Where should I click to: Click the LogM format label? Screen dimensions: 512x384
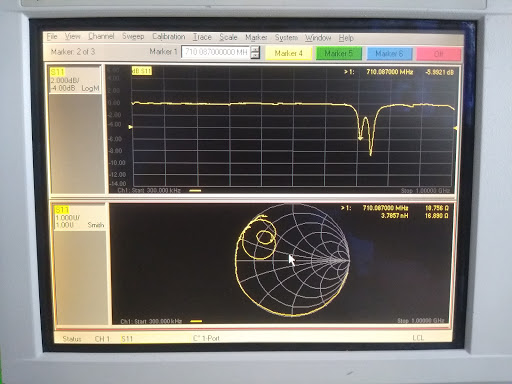pos(90,88)
